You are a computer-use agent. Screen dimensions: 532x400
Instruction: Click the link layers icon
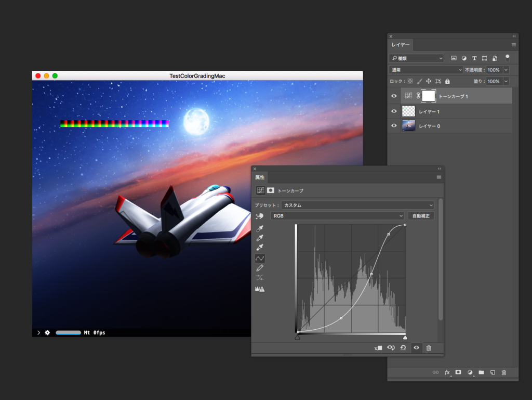[x=436, y=372]
